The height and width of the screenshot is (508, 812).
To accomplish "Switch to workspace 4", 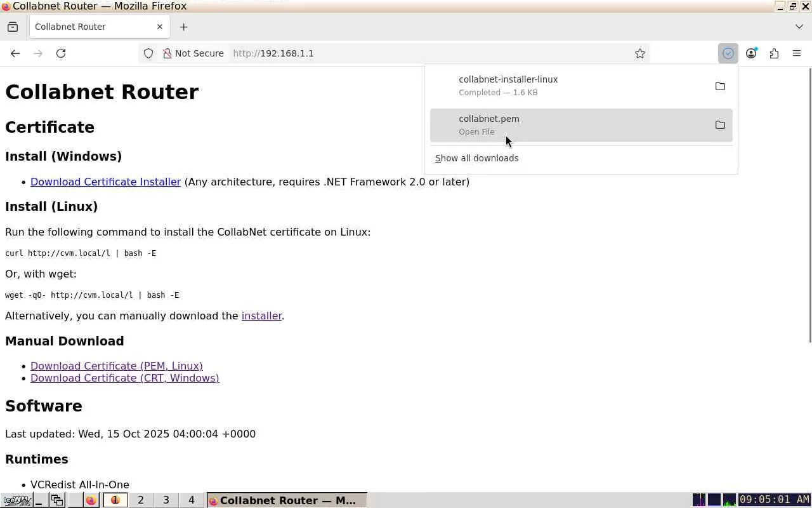I will pyautogui.click(x=192, y=500).
